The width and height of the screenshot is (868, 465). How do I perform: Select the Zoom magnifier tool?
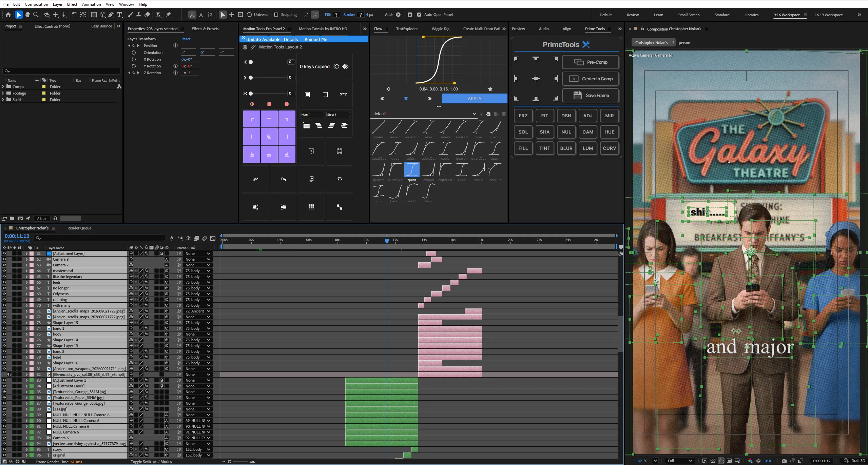click(36, 15)
